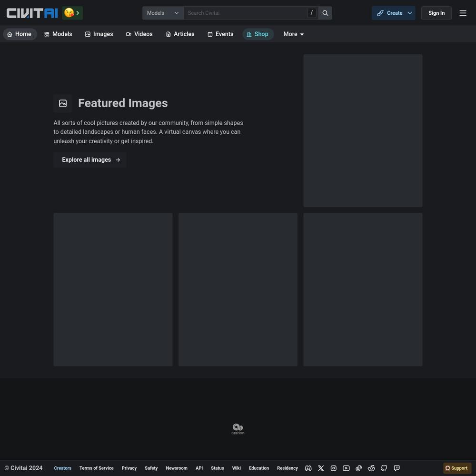Open the GitHub footer icon
The height and width of the screenshot is (476, 476).
384,468
